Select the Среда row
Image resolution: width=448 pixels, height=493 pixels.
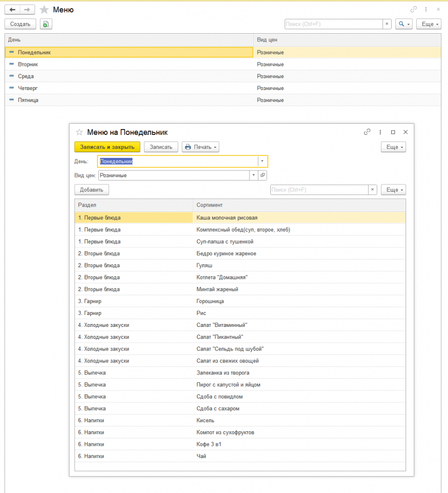(223, 76)
